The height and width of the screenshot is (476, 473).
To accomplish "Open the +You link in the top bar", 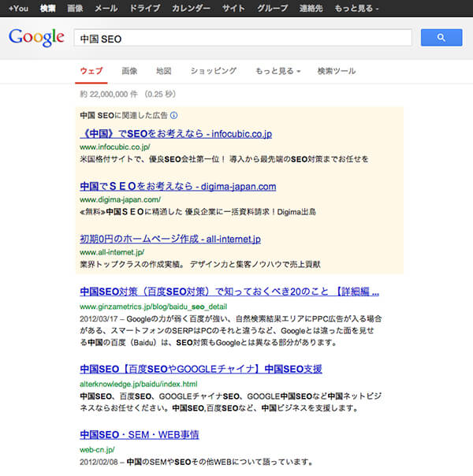I will point(19,8).
